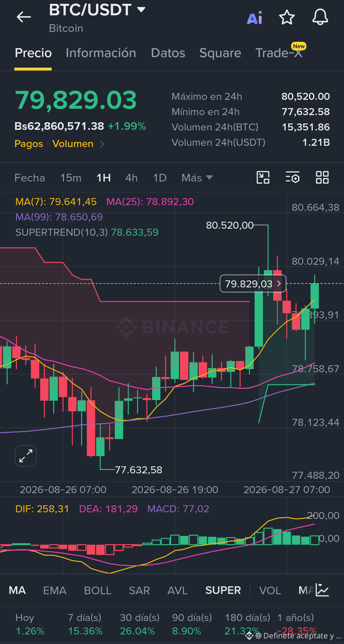Tap the Volumen link
Screen dimensions: 344x644
click(x=73, y=144)
